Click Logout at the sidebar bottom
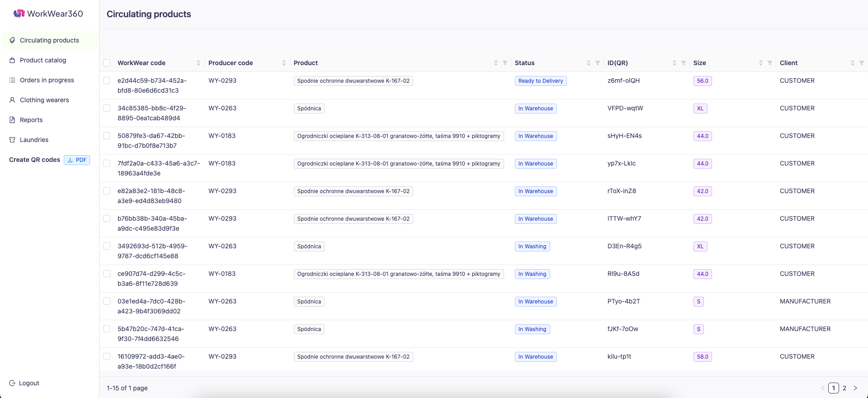Viewport: 868px width, 398px height. [x=29, y=383]
